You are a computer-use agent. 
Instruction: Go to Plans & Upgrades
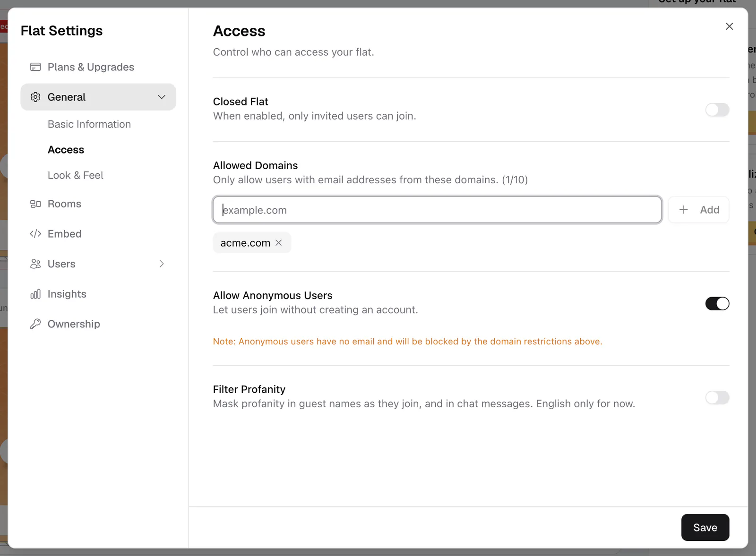coord(98,67)
